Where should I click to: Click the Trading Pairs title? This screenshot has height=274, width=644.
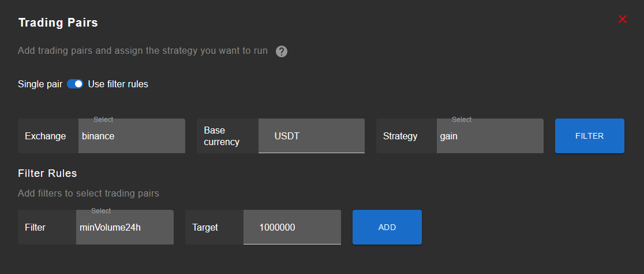[x=58, y=23]
